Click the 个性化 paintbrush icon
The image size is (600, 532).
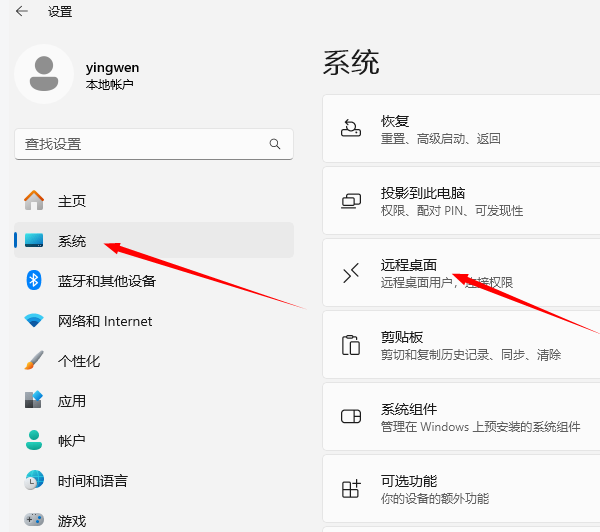(34, 361)
